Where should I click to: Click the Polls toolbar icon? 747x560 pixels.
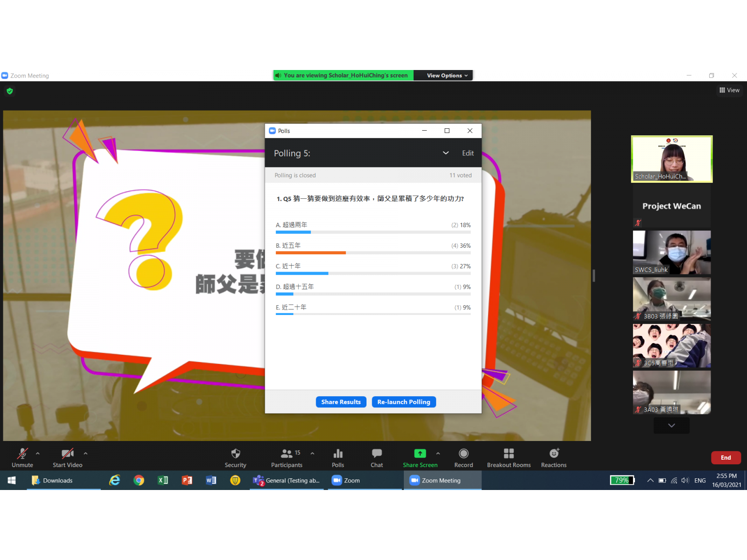[x=338, y=454]
